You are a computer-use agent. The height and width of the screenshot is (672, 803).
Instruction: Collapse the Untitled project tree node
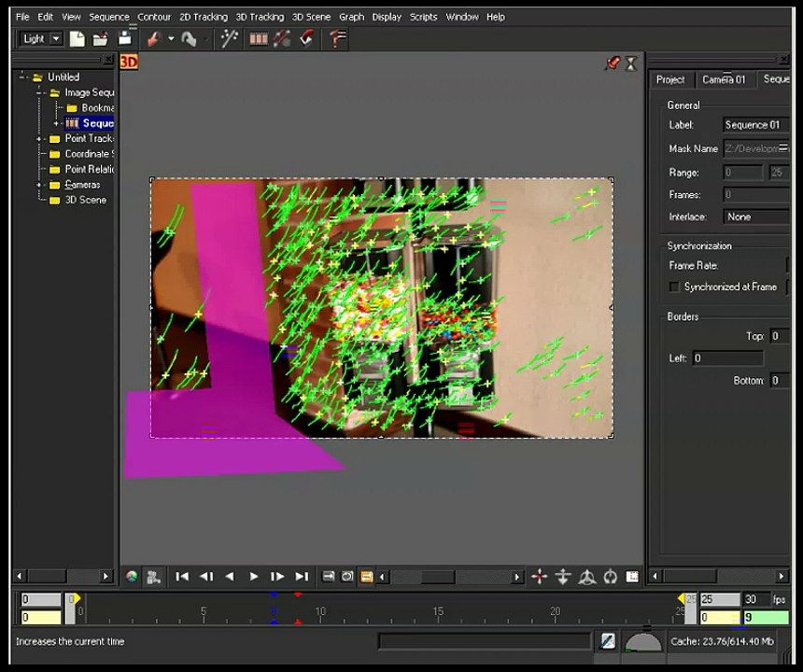click(22, 77)
